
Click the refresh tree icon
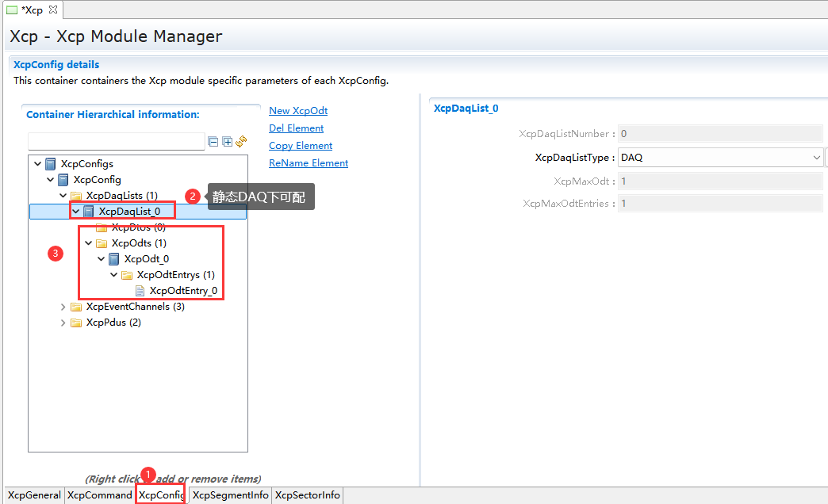[x=241, y=142]
